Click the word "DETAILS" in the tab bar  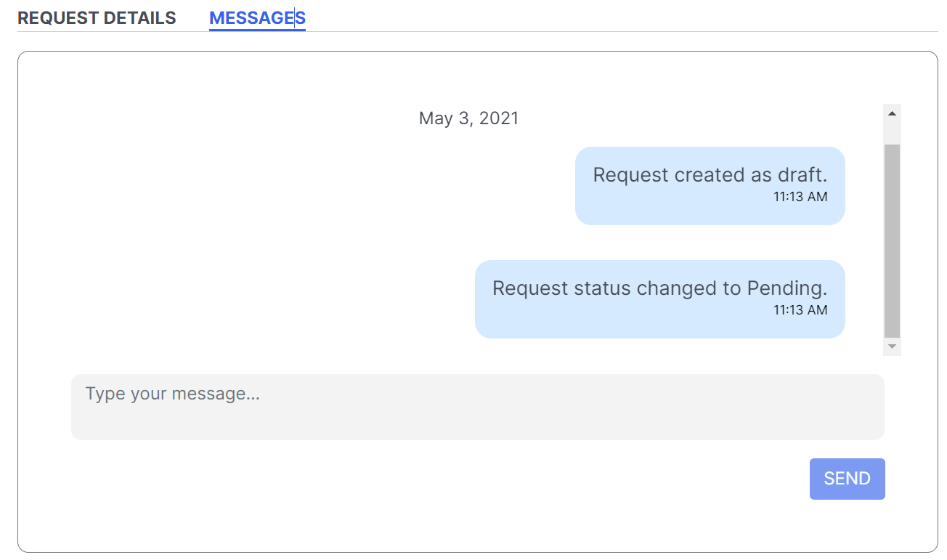click(x=139, y=18)
